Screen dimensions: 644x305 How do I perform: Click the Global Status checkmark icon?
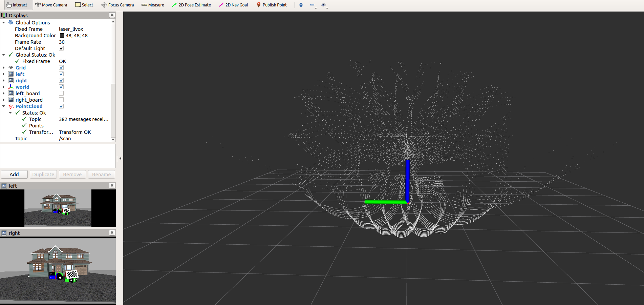(x=11, y=55)
